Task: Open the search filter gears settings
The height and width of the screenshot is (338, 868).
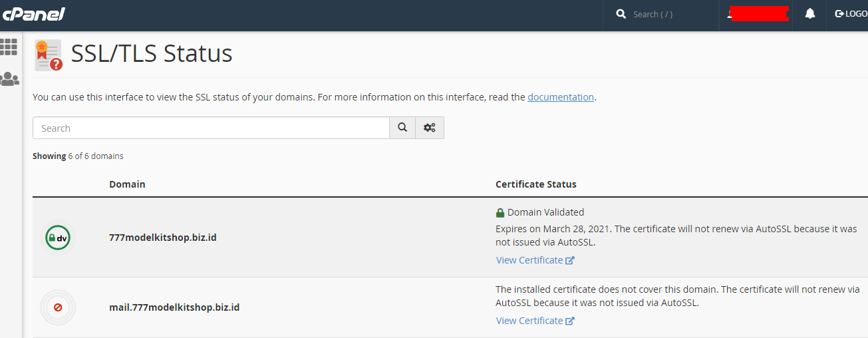Action: (430, 128)
